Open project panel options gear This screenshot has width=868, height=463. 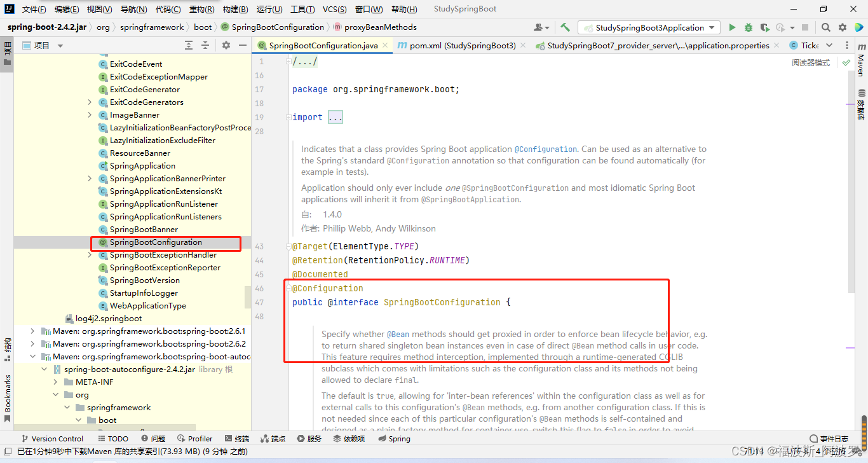pos(226,45)
